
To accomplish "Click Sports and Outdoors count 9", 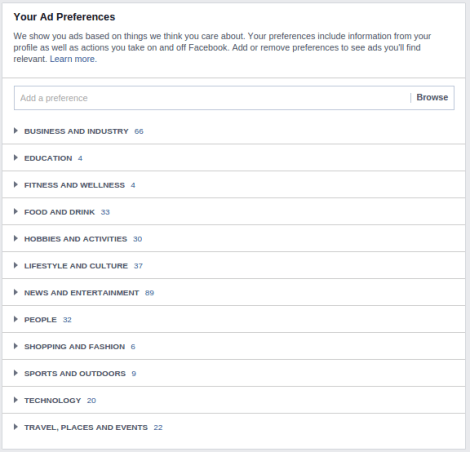I will (134, 374).
